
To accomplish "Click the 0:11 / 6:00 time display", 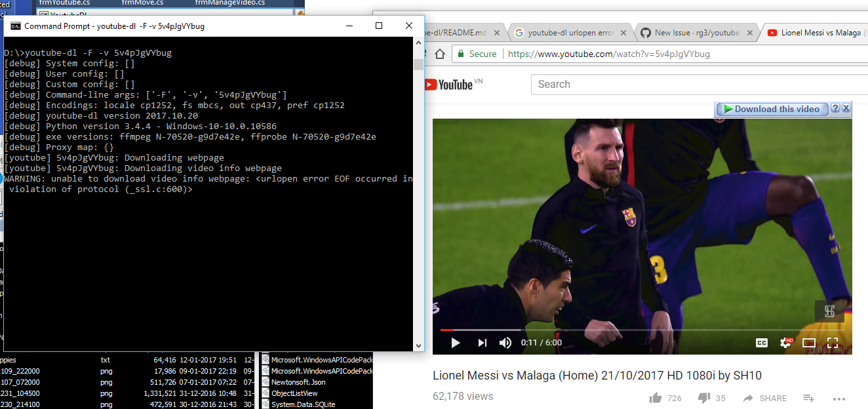I will (x=542, y=342).
